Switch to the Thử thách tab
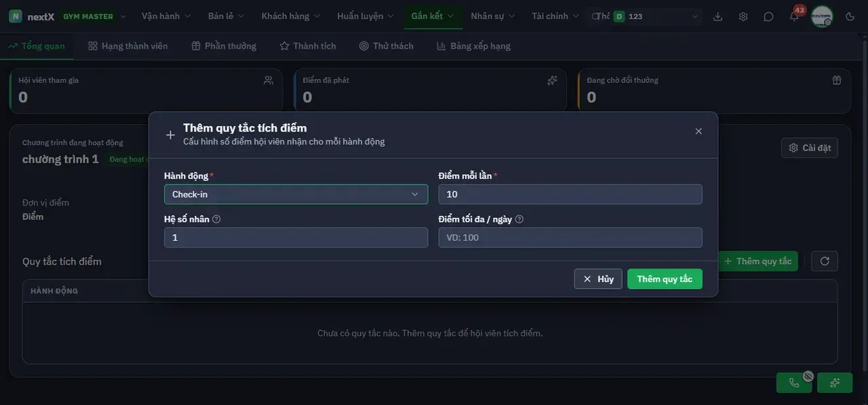Image resolution: width=868 pixels, height=405 pixels. [x=387, y=46]
